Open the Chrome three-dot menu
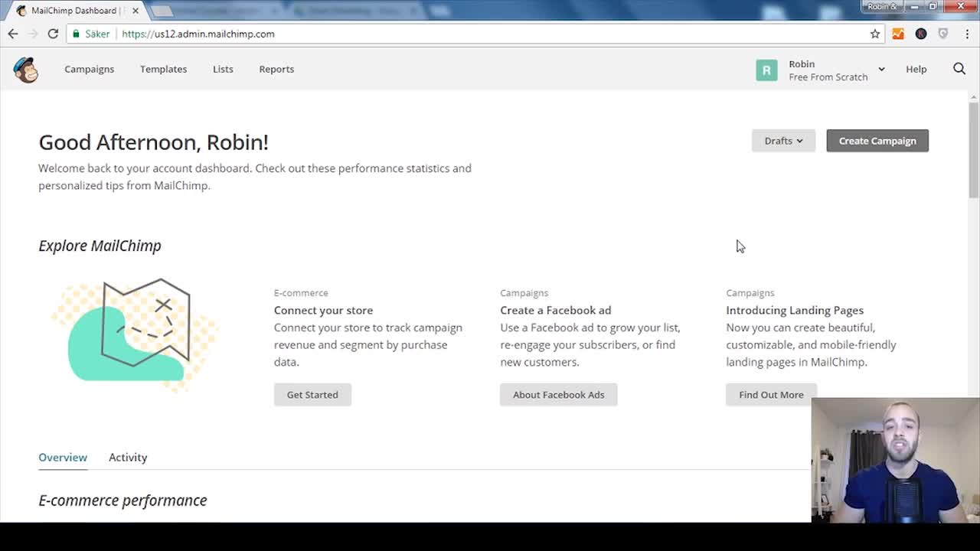Viewport: 980px width, 551px height. pyautogui.click(x=965, y=34)
